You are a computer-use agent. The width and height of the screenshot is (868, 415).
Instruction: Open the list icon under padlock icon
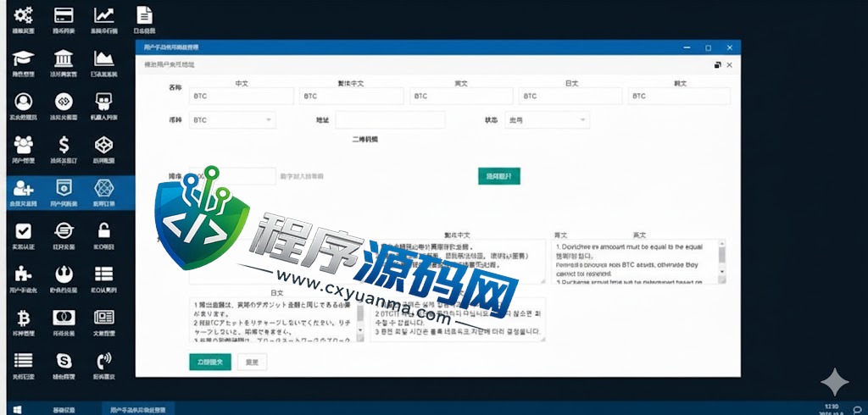click(103, 274)
